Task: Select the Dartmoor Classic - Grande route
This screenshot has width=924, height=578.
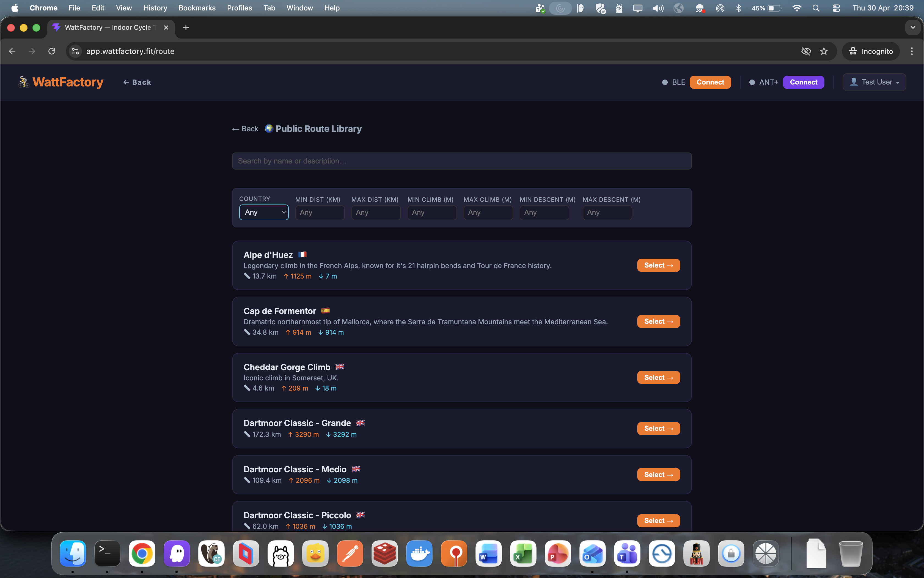Action: (x=659, y=429)
